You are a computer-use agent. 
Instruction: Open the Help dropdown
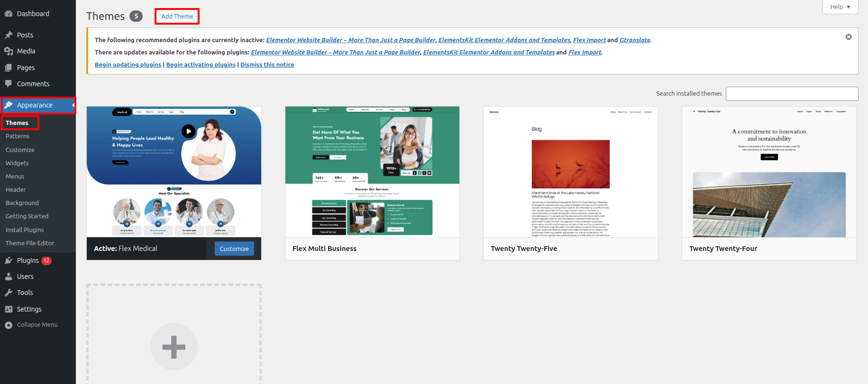click(x=841, y=7)
